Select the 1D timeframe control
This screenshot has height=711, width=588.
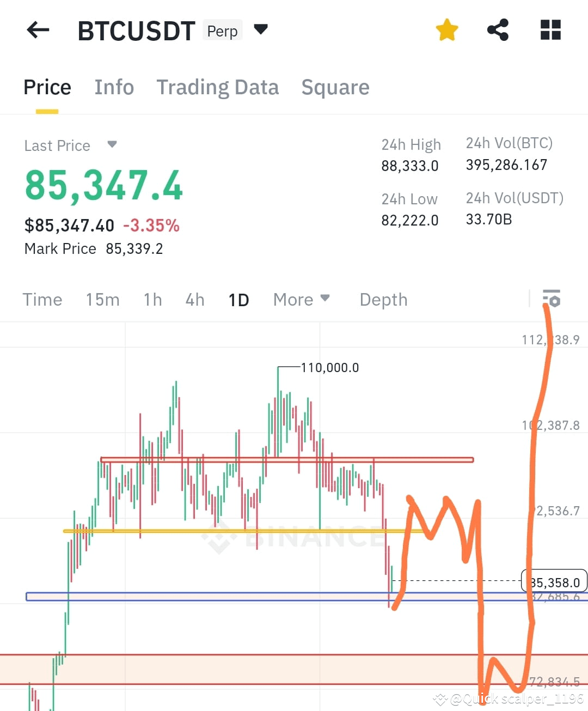[x=238, y=299]
